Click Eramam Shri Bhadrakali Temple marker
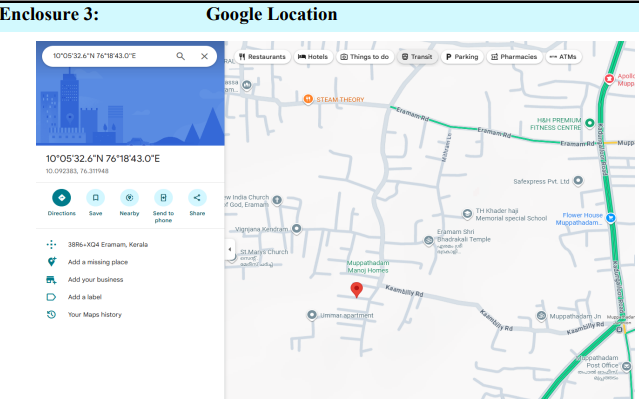This screenshot has width=639, height=411. pos(428,241)
